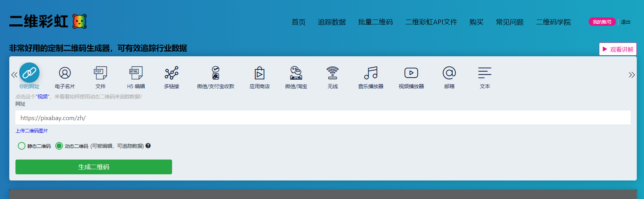Image resolution: width=644 pixels, height=199 pixels.
Task: Open the 批量二维码 menu item
Action: (375, 22)
